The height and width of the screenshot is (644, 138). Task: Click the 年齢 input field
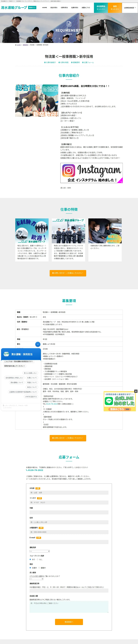[x=69, y=513]
